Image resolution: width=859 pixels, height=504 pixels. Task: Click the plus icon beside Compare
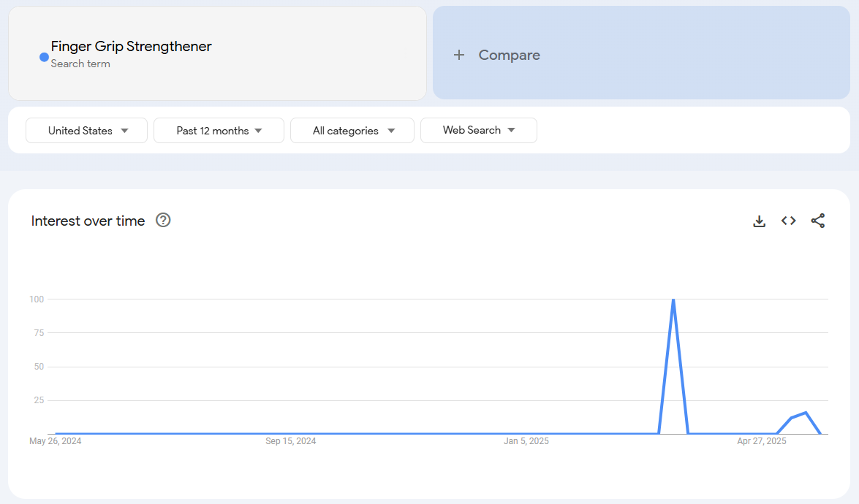(459, 55)
